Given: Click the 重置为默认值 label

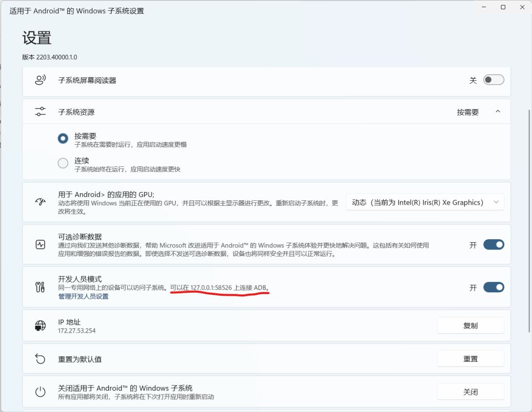Looking at the screenshot, I should click(x=80, y=359).
